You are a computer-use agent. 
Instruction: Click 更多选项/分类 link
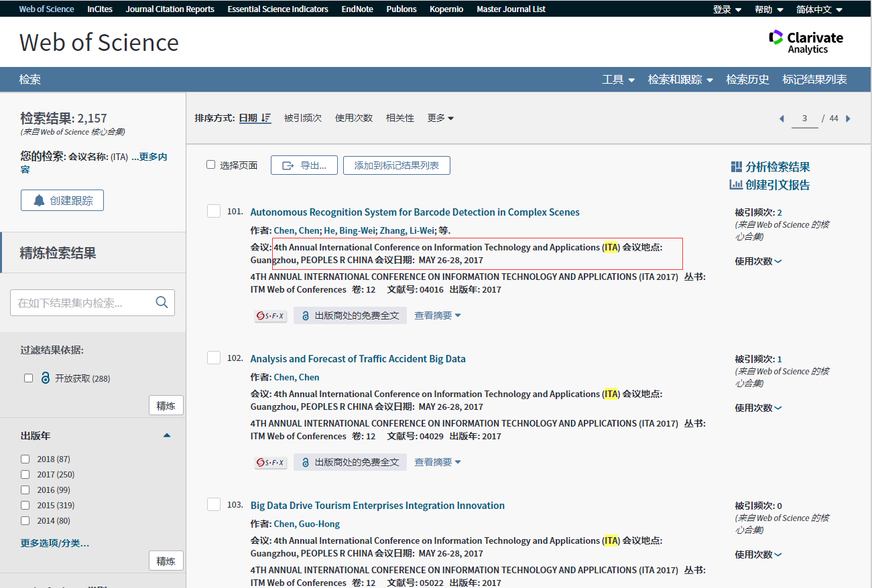click(55, 543)
